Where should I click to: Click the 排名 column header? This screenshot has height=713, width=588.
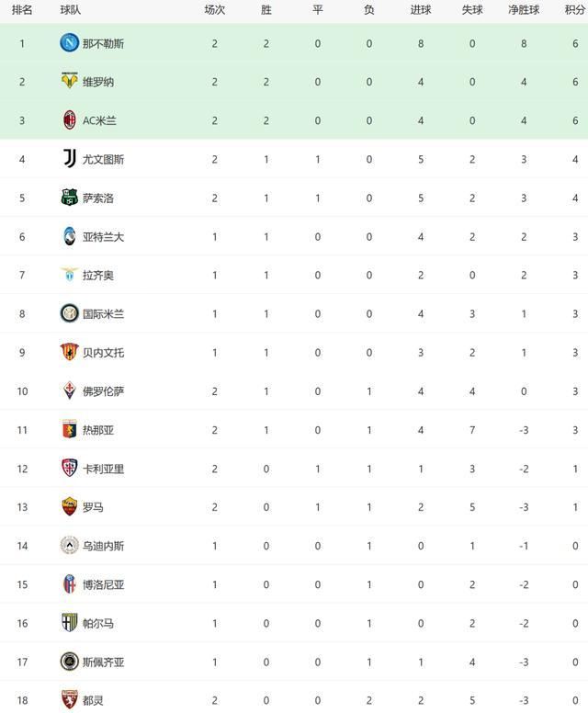click(22, 9)
